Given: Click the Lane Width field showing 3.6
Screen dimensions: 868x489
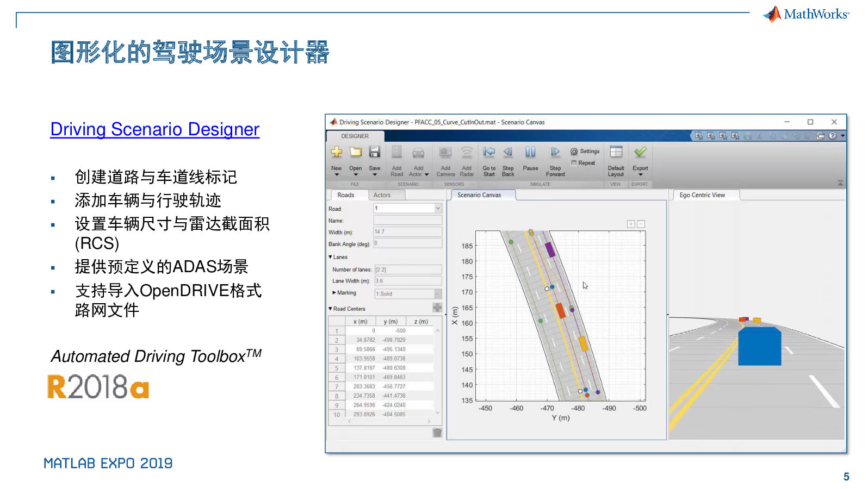Looking at the screenshot, I should point(408,281).
